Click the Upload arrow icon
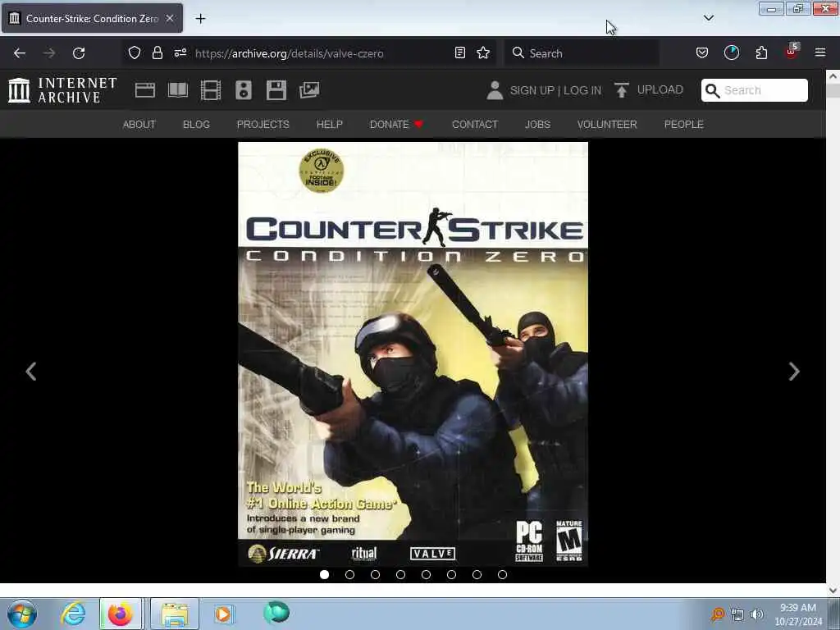840x630 pixels. click(x=622, y=90)
